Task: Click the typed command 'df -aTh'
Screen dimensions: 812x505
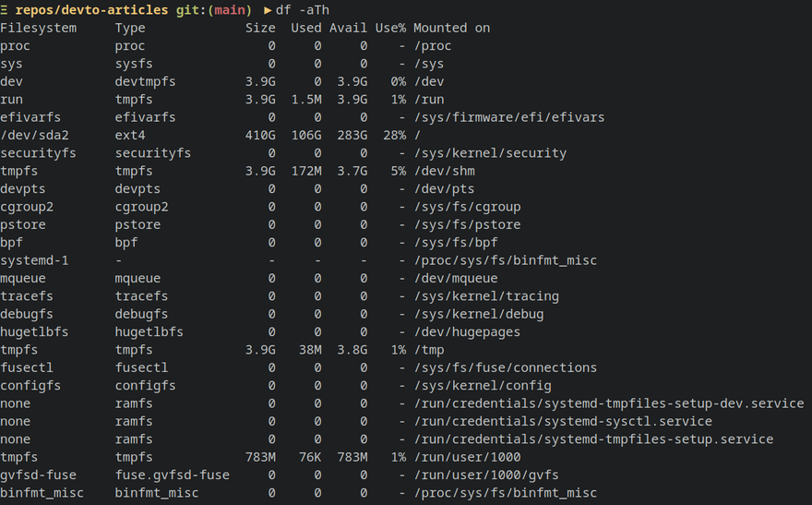Action: [x=303, y=10]
